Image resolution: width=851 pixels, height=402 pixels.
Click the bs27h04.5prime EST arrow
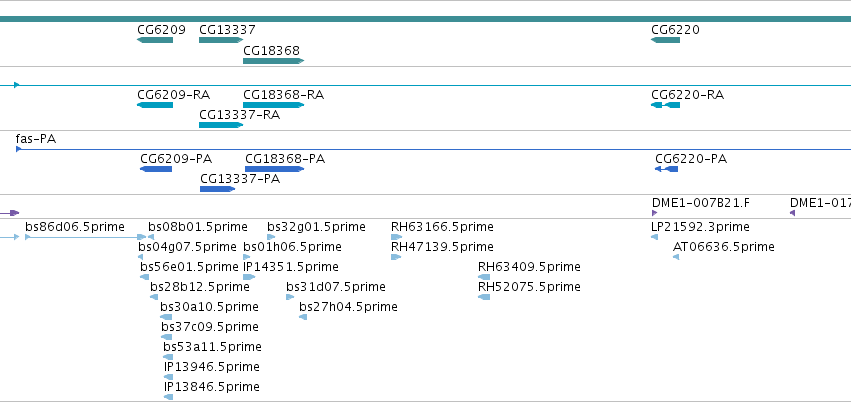pyautogui.click(x=303, y=317)
